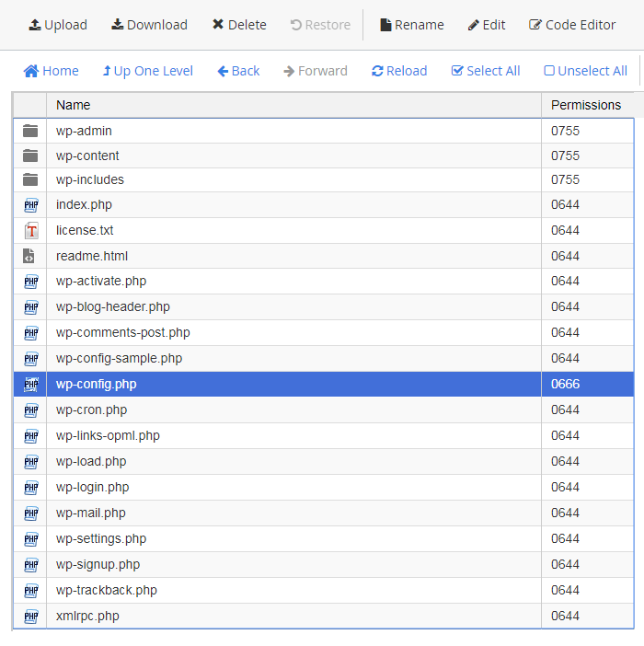Delete the selected file via Delete button

(x=239, y=25)
